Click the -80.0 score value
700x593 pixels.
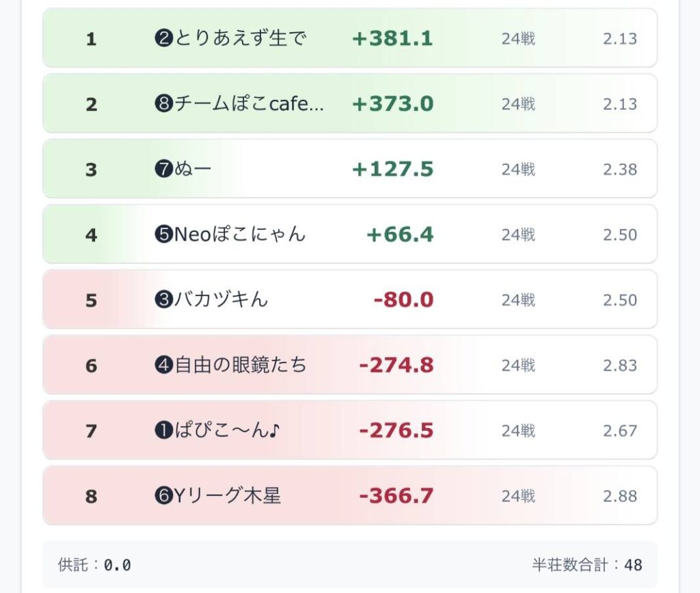tap(403, 300)
